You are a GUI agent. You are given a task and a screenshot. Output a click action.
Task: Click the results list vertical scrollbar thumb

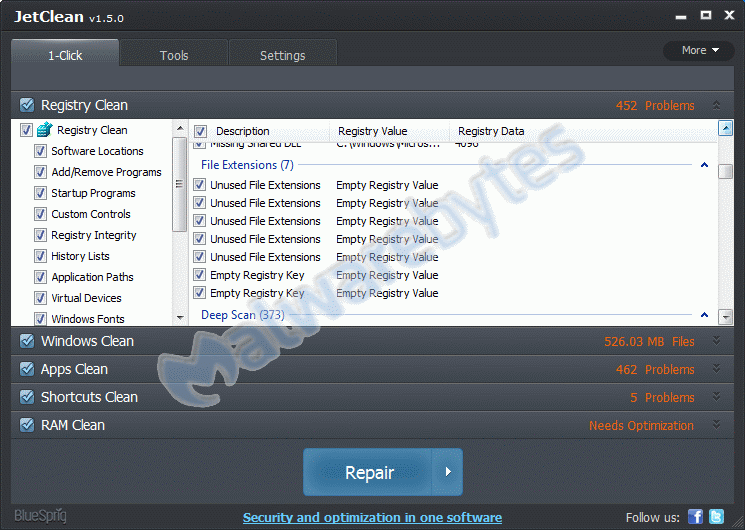[726, 171]
